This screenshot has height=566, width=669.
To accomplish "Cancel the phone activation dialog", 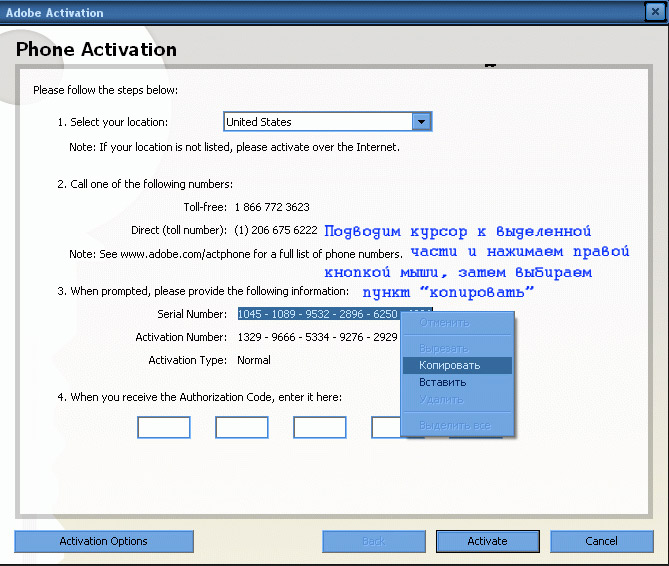I will pos(601,541).
